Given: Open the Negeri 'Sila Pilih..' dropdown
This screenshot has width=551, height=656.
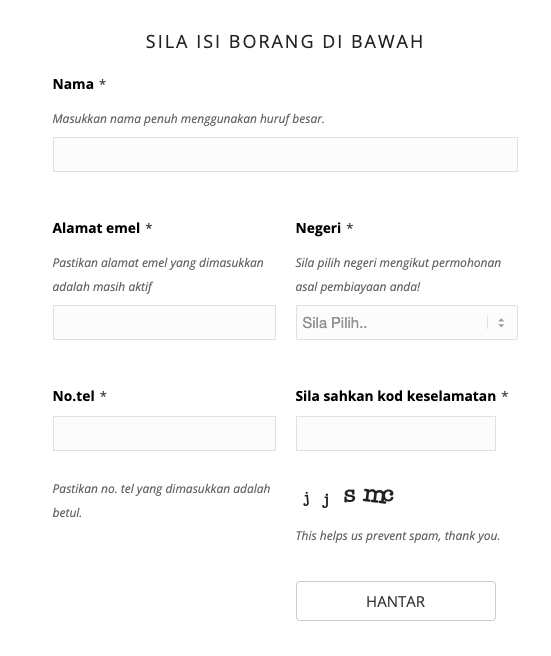Looking at the screenshot, I should (x=407, y=323).
